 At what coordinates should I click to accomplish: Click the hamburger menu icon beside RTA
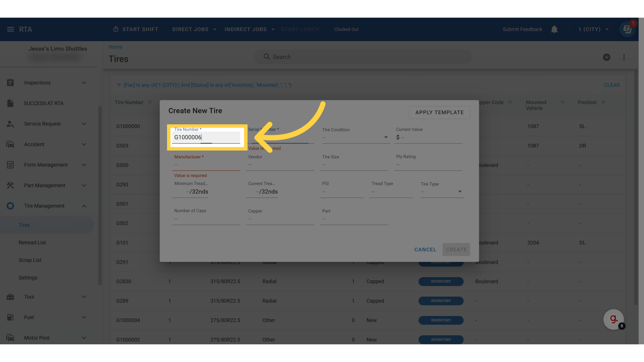click(10, 29)
